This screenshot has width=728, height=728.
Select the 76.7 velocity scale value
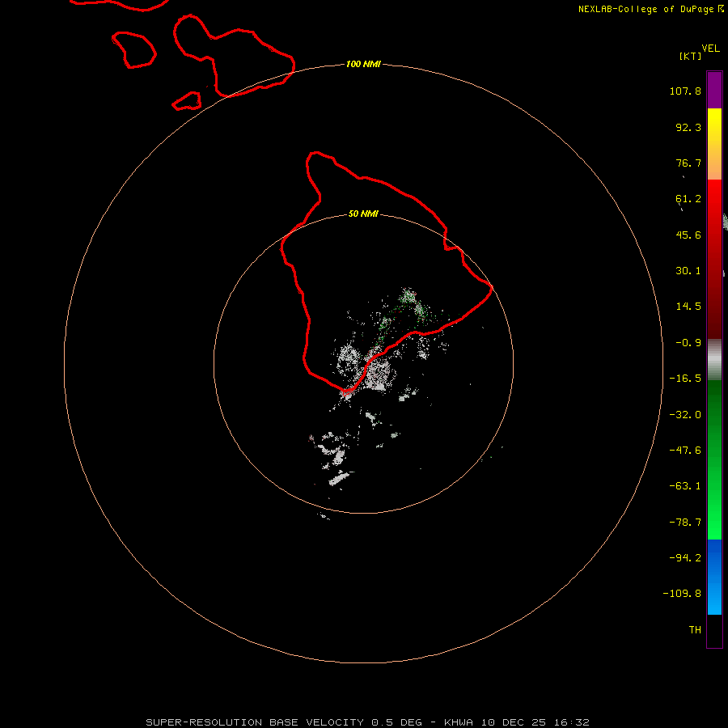coord(688,163)
